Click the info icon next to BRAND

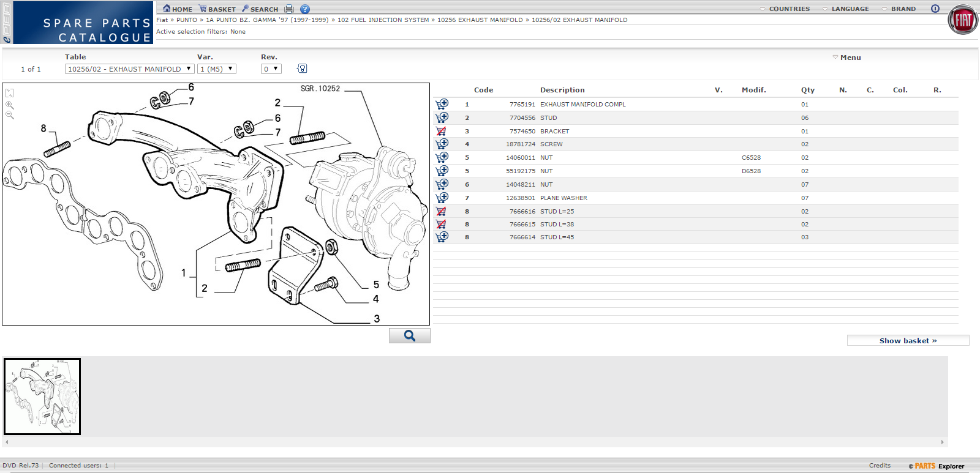tap(935, 9)
